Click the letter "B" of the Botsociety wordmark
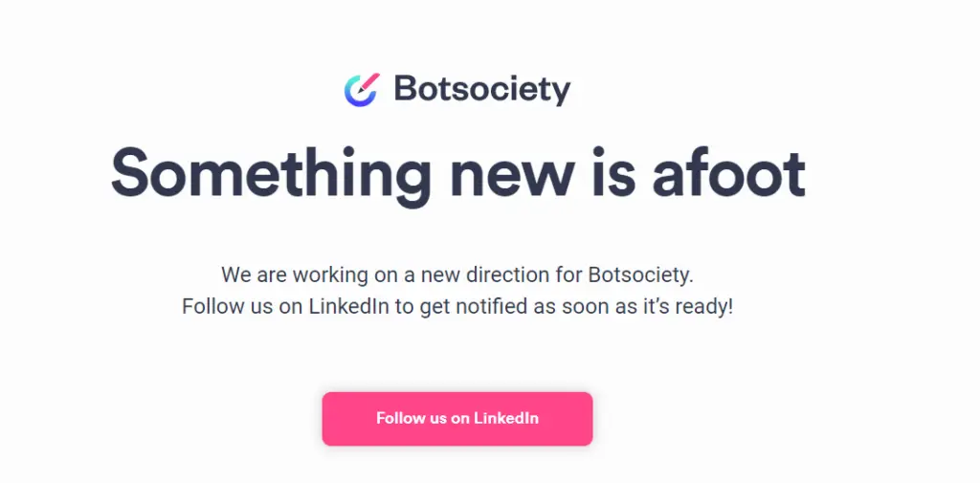980x483 pixels. [406, 90]
